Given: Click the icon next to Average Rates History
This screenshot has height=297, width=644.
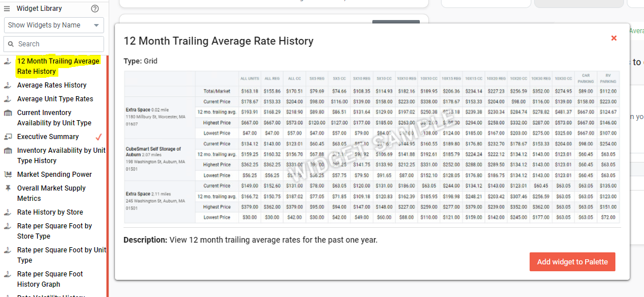Looking at the screenshot, I should coord(7,85).
